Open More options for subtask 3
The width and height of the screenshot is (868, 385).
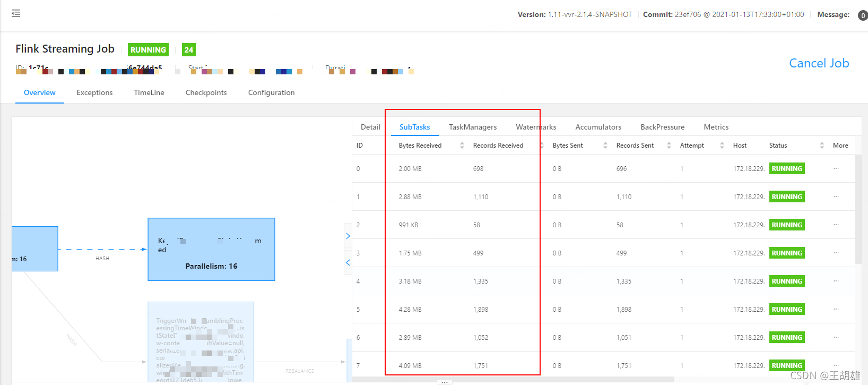(836, 253)
